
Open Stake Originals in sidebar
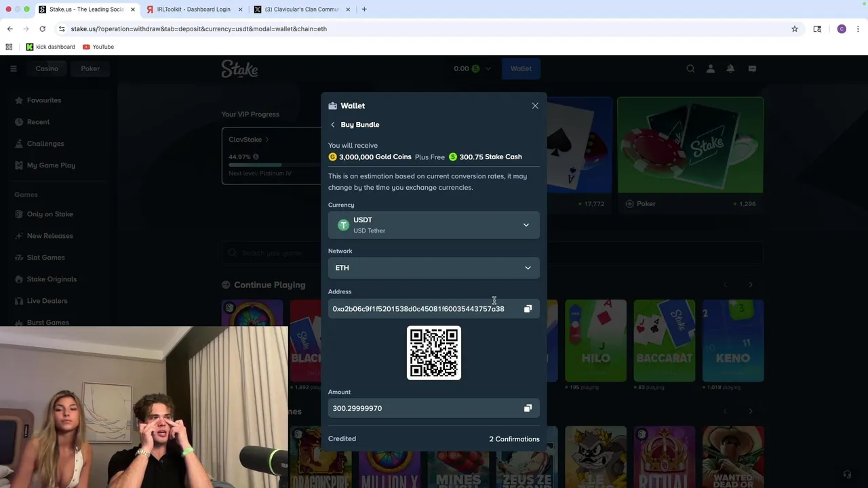(52, 279)
